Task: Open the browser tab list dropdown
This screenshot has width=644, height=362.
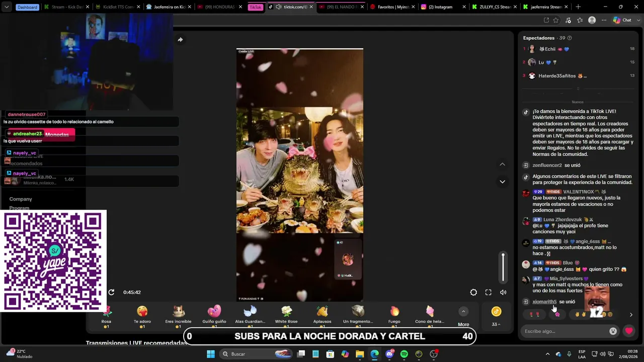Action: coord(7,7)
